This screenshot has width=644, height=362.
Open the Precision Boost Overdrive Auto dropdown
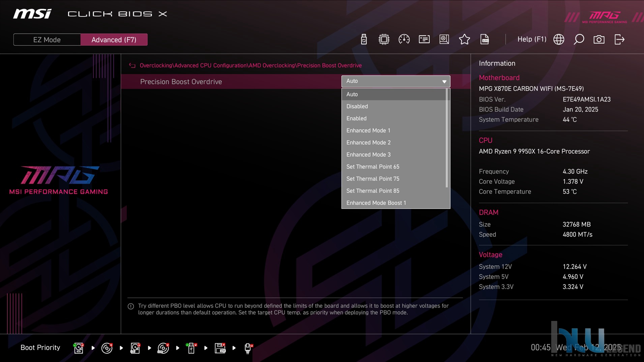click(396, 81)
